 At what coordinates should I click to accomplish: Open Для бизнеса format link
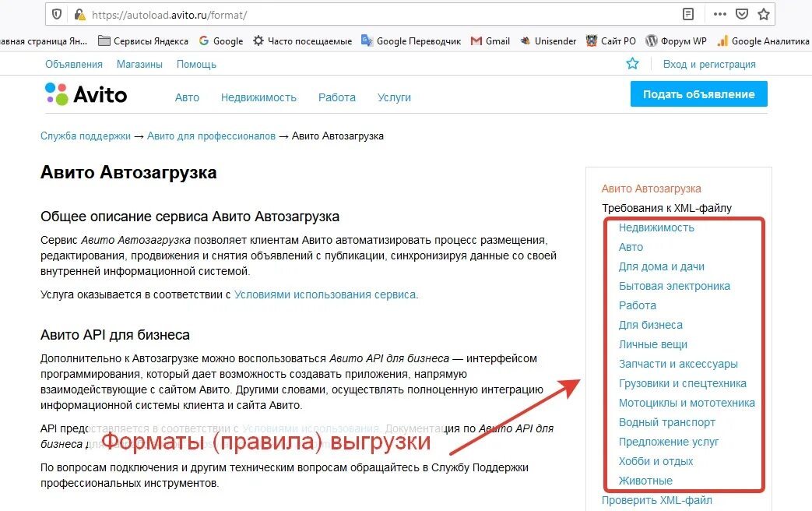pyautogui.click(x=650, y=325)
